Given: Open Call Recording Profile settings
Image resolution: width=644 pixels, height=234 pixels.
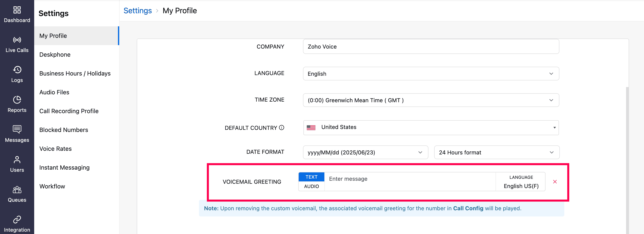Looking at the screenshot, I should 69,111.
